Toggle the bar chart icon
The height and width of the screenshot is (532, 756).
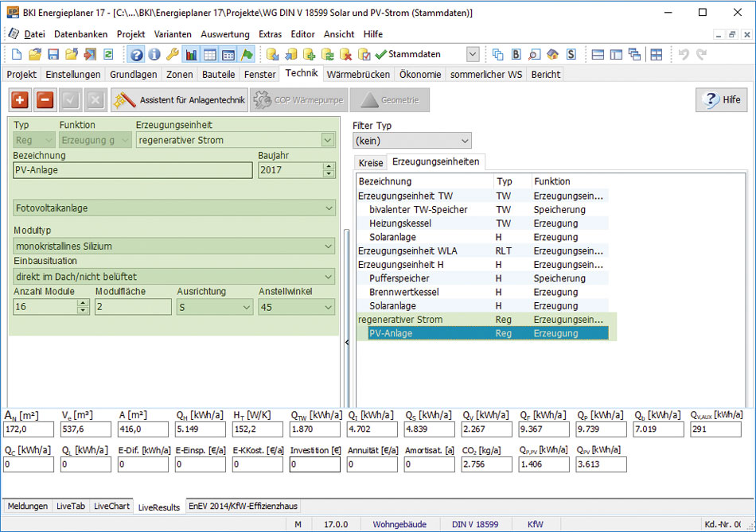[x=192, y=54]
